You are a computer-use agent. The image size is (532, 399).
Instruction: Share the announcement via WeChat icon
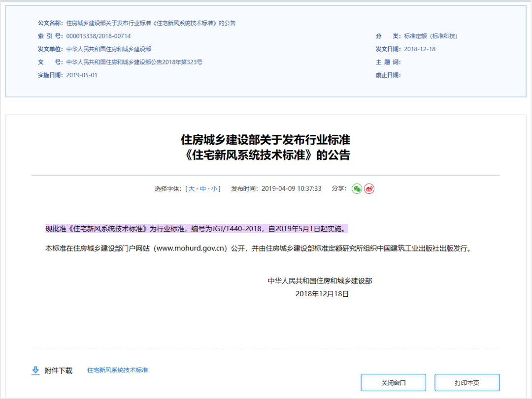pyautogui.click(x=357, y=188)
